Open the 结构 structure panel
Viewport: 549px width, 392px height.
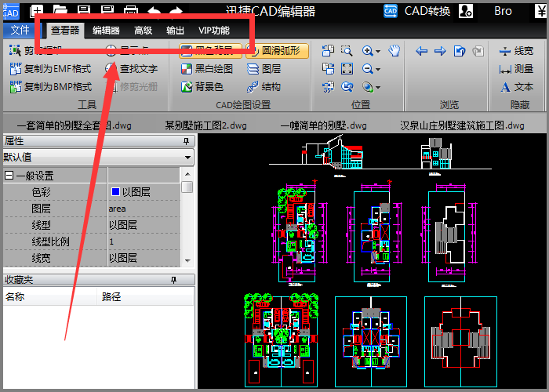click(264, 86)
